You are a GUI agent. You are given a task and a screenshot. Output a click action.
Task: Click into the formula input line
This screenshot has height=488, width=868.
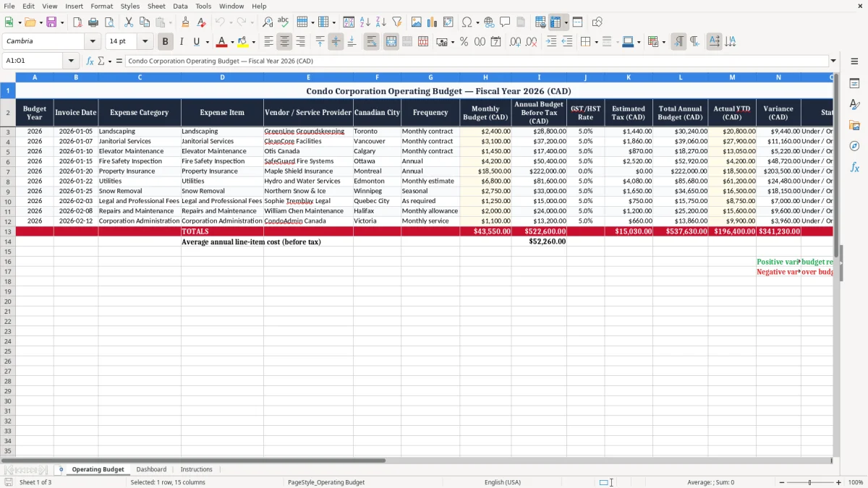[476, 61]
